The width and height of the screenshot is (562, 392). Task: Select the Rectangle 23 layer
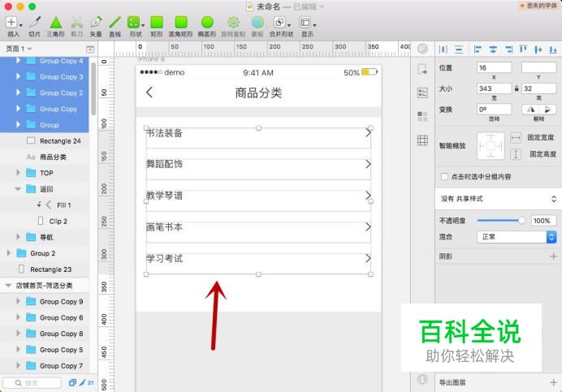(45, 269)
